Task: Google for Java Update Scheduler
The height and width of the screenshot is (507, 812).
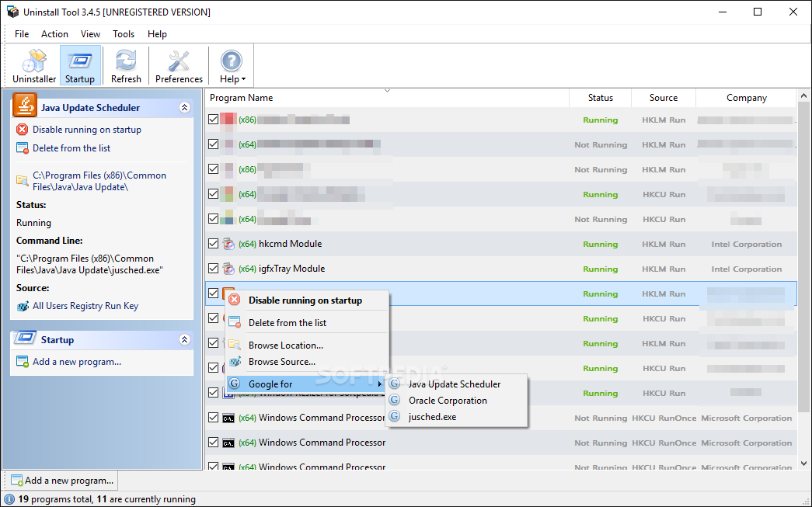Action: pyautogui.click(x=455, y=384)
